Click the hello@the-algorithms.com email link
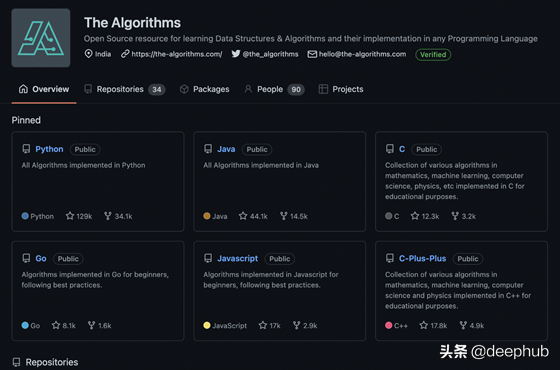Viewport: 560px width, 370px height. (362, 54)
